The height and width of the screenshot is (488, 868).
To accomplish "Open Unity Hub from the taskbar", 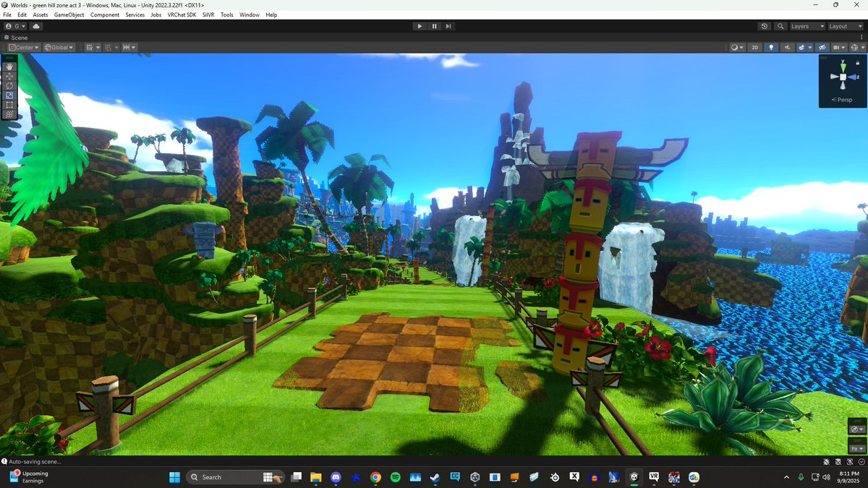I will [x=475, y=477].
